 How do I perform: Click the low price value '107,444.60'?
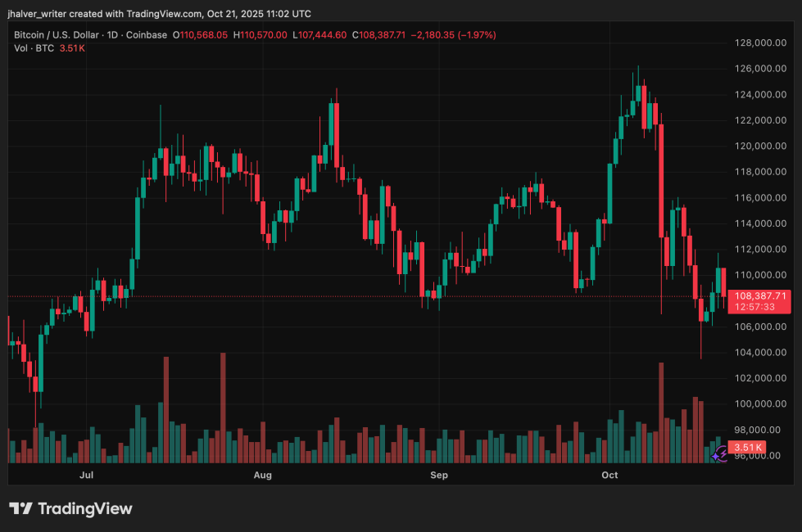324,35
